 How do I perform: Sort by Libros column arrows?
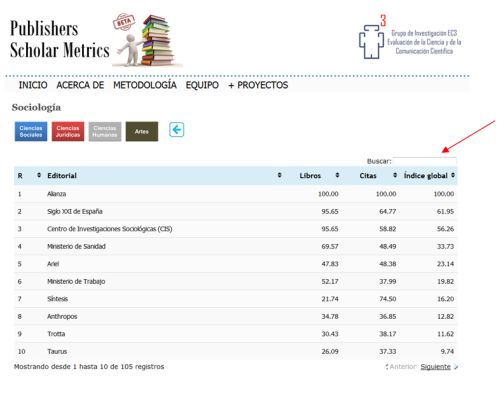pyautogui.click(x=337, y=175)
